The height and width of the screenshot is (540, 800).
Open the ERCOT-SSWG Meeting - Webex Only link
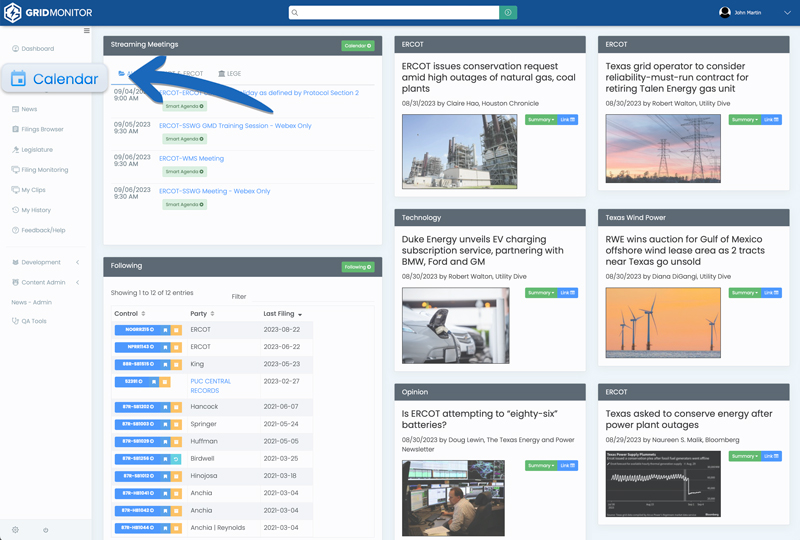[215, 191]
